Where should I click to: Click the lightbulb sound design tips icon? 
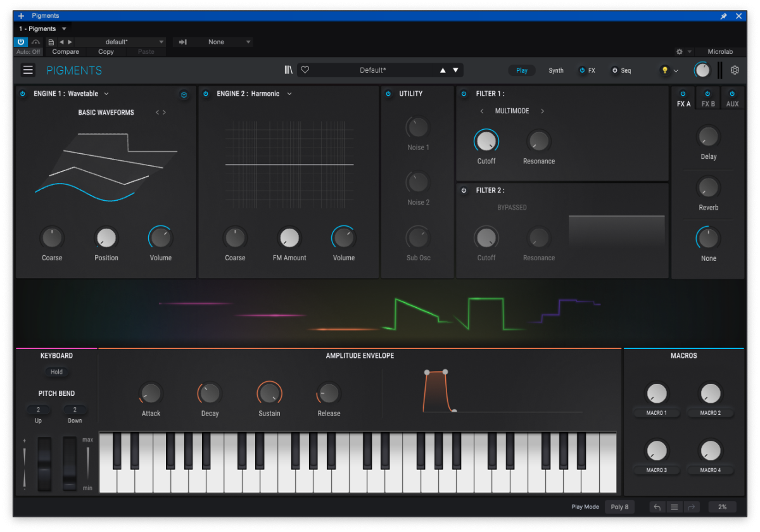(x=664, y=70)
